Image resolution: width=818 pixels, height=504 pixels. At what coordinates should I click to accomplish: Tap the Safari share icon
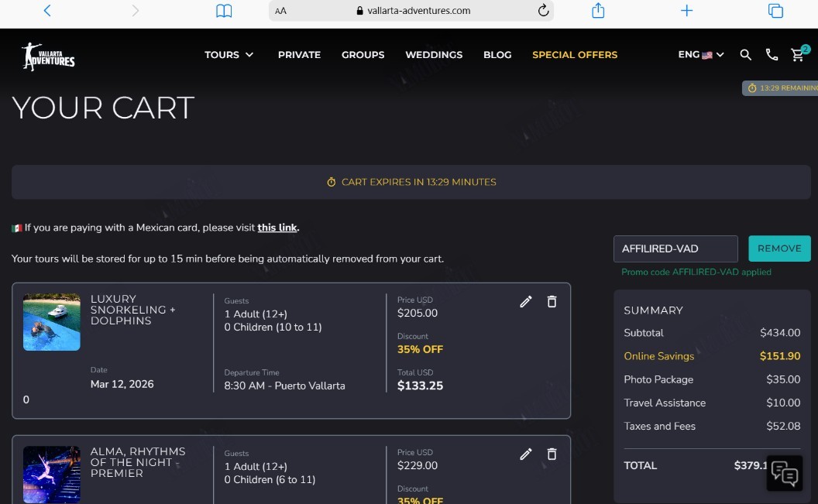tap(598, 10)
